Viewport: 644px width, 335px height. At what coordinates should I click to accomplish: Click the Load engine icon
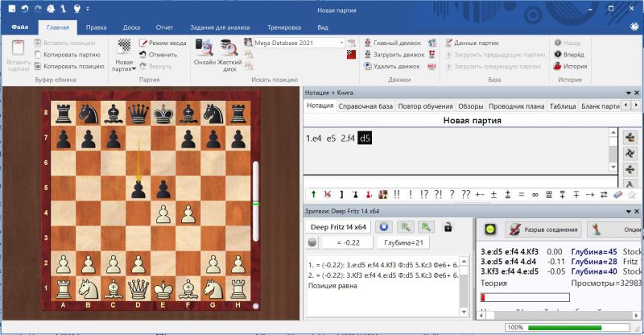pyautogui.click(x=366, y=55)
